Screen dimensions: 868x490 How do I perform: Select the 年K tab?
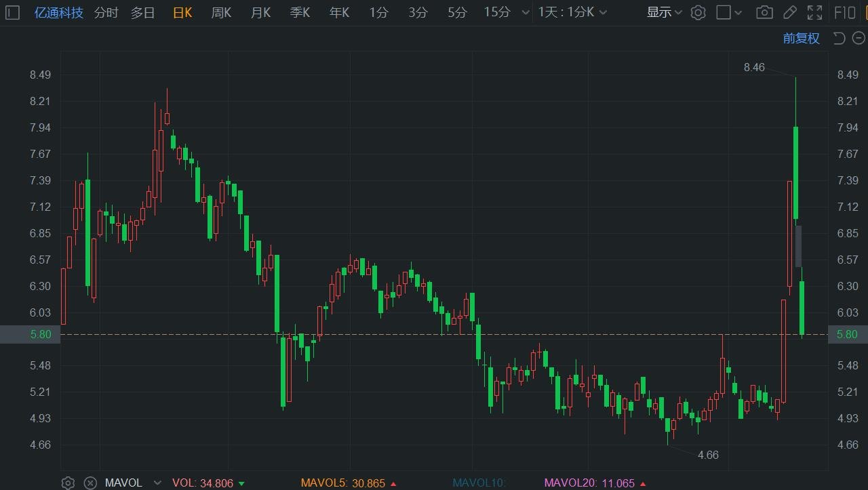click(339, 12)
